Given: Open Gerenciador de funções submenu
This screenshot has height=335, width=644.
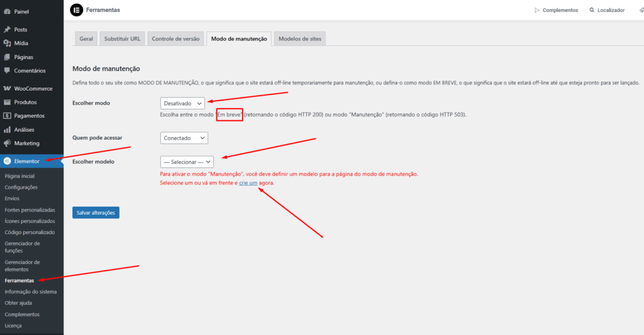Looking at the screenshot, I should pos(22,247).
